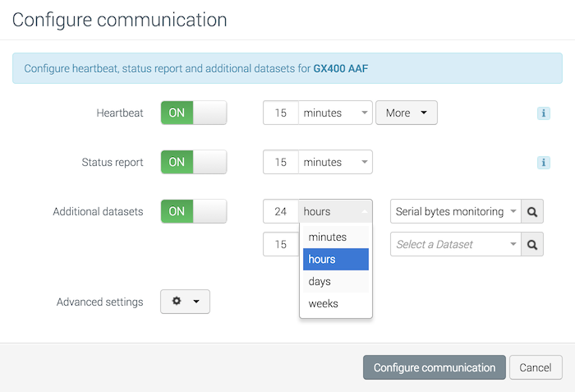575x392 pixels.
Task: Click the Status report info icon
Action: [x=543, y=163]
